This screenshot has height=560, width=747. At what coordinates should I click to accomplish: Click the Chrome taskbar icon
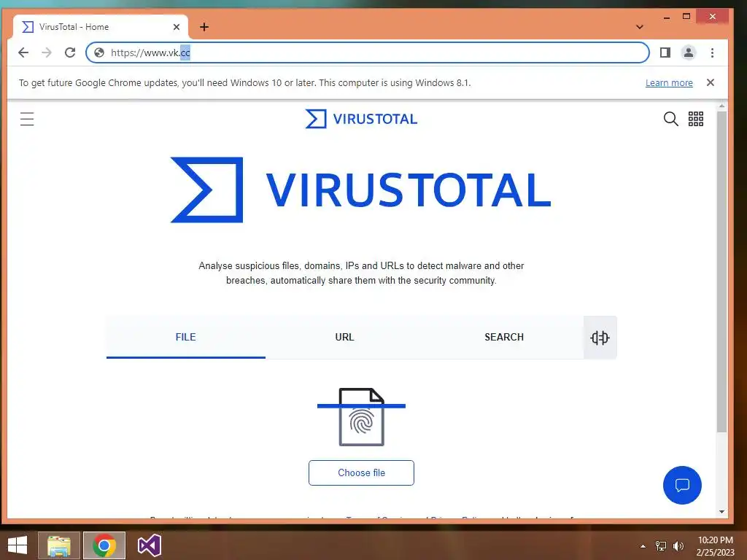(x=104, y=545)
